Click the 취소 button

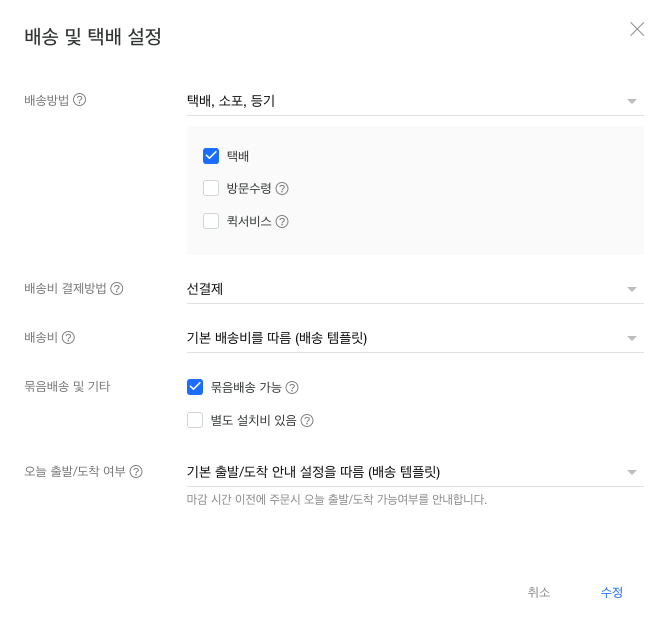[539, 592]
